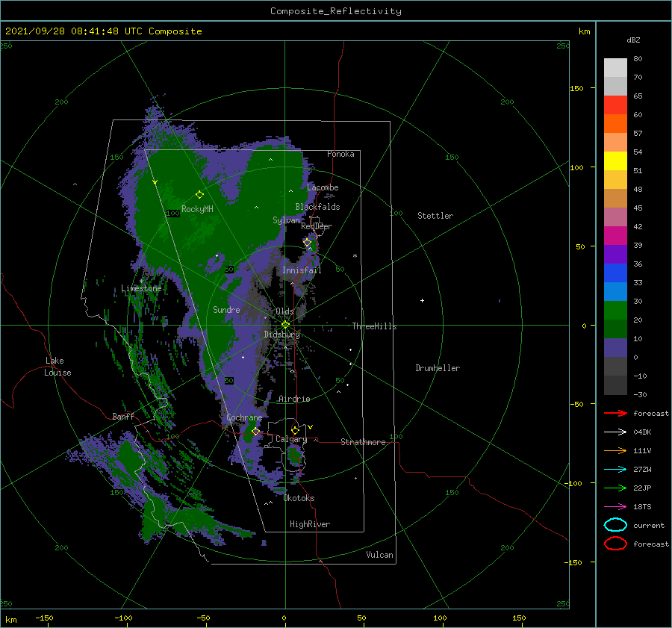The width and height of the screenshot is (672, 628).
Task: Click the red forecast ellipse legend icon
Action: point(615,544)
